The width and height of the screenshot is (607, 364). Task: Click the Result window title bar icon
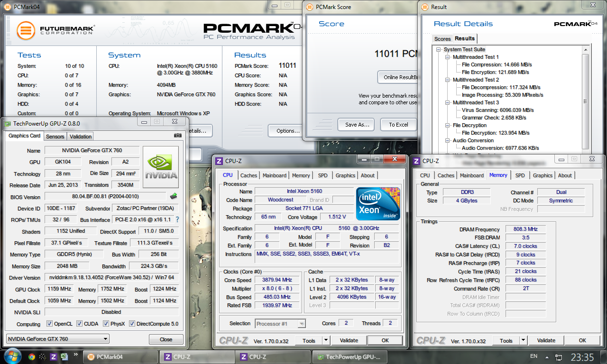(x=424, y=7)
